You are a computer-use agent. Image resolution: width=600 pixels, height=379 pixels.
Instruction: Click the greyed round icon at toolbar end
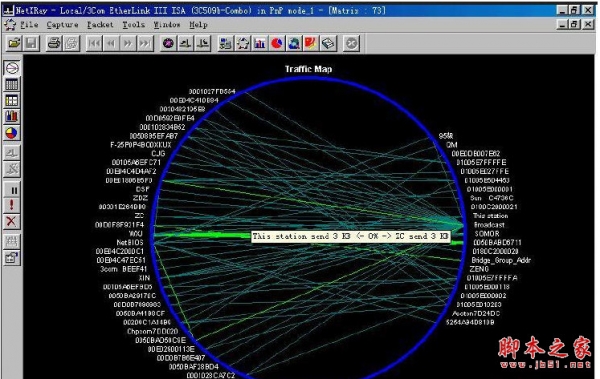(351, 43)
